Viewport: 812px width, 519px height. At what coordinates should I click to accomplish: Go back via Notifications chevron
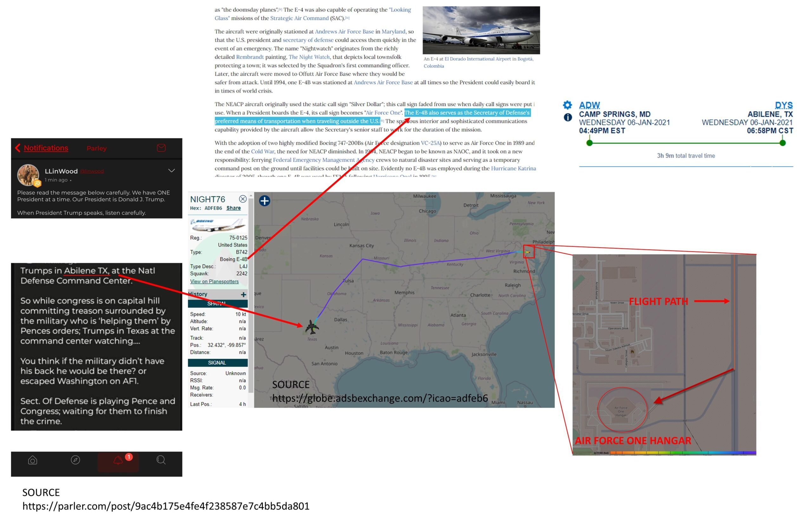pyautogui.click(x=17, y=148)
